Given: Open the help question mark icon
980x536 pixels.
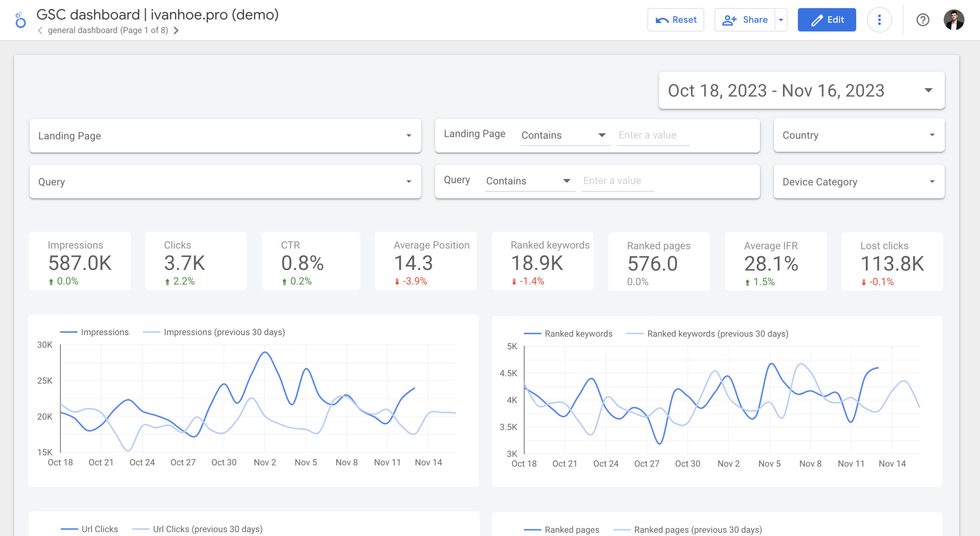Looking at the screenshot, I should pos(923,20).
